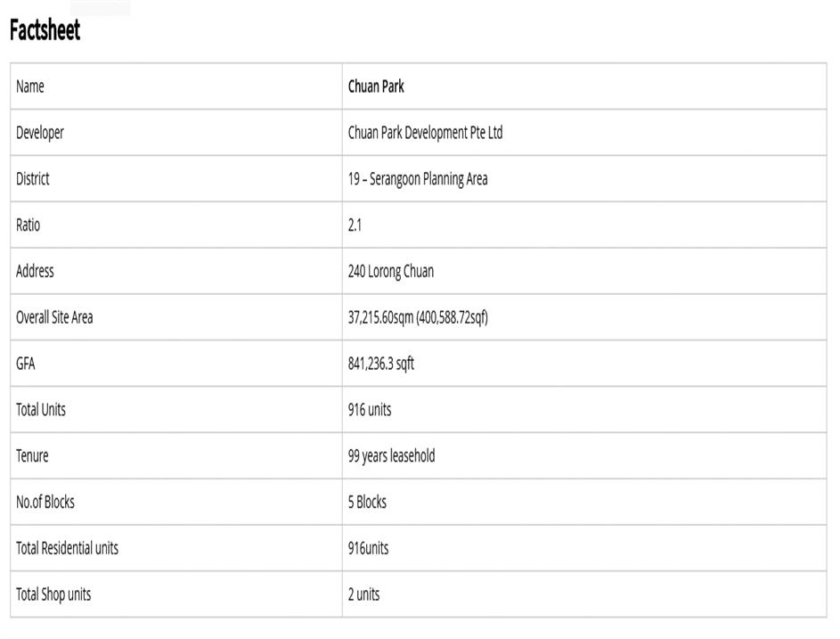Click the 2.1 ratio value
Image resolution: width=840 pixels, height=639 pixels.
355,225
